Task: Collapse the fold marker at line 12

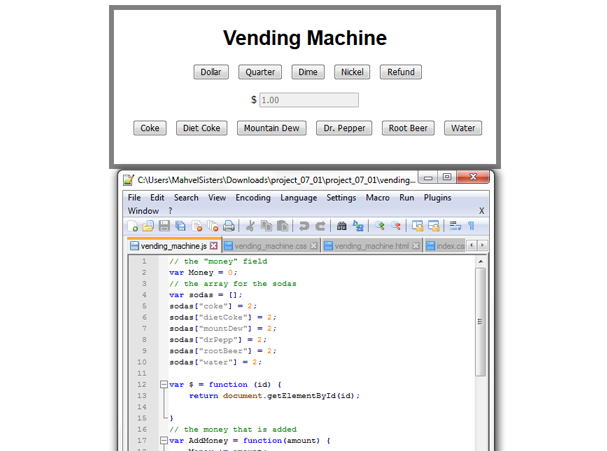Action: click(x=163, y=384)
